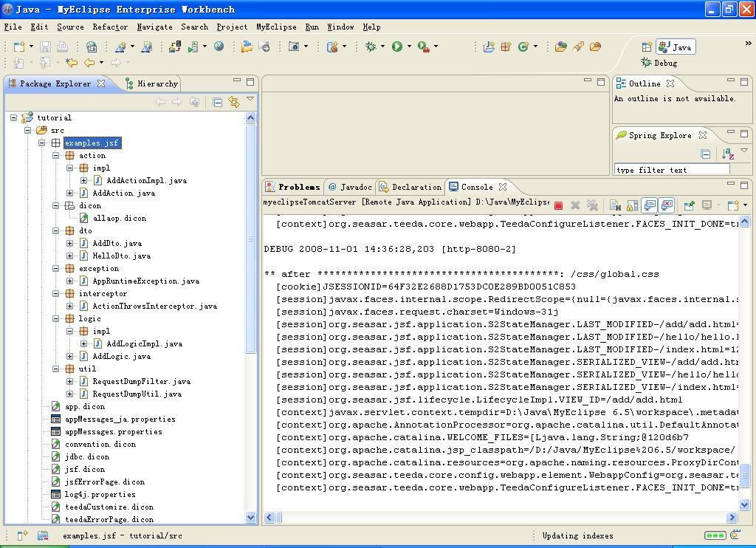Switch to the Java perspective button
The height and width of the screenshot is (548, 756).
click(676, 47)
